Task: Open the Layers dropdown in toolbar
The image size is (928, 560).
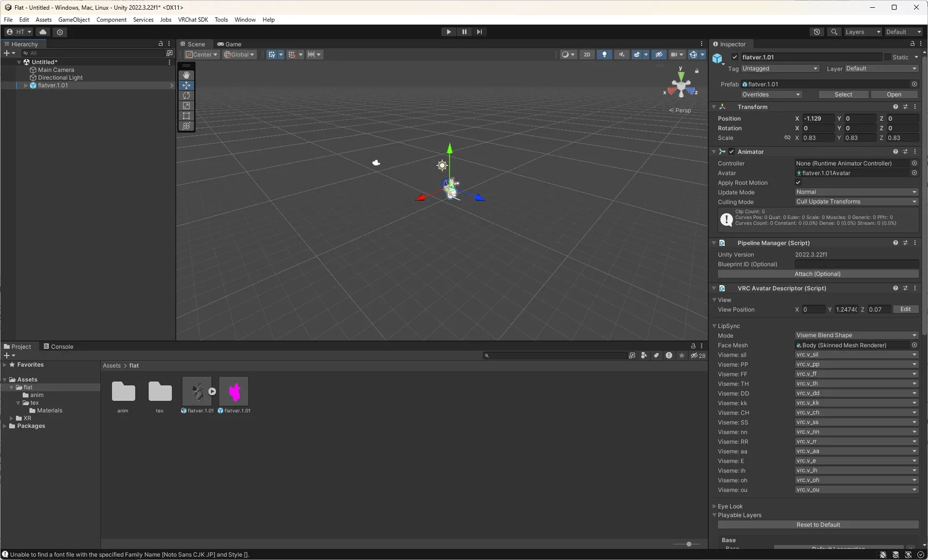Action: (863, 32)
